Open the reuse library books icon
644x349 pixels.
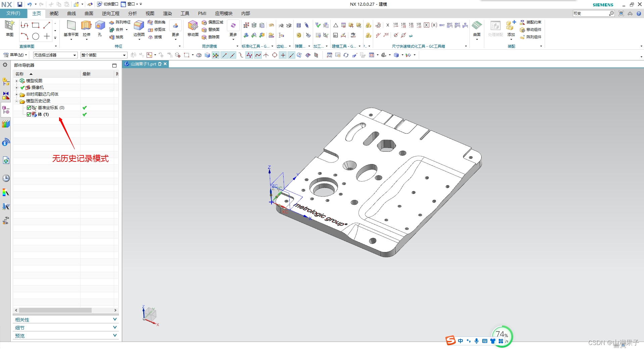point(6,124)
